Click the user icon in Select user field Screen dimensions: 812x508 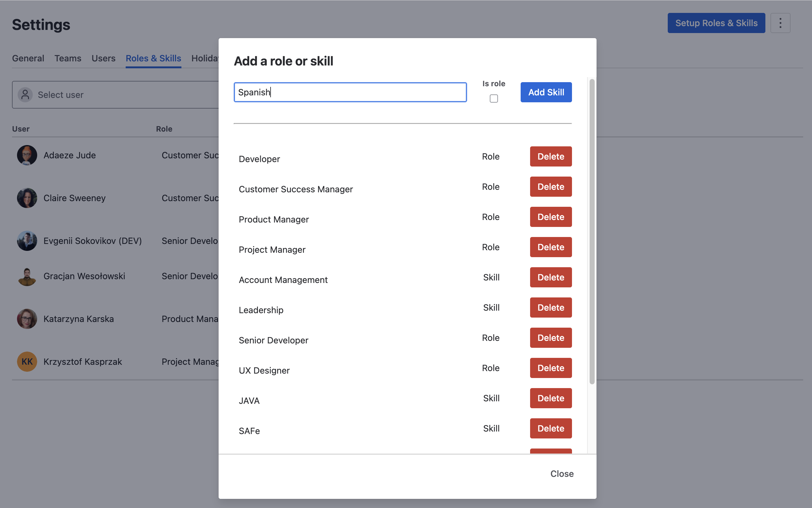[25, 95]
